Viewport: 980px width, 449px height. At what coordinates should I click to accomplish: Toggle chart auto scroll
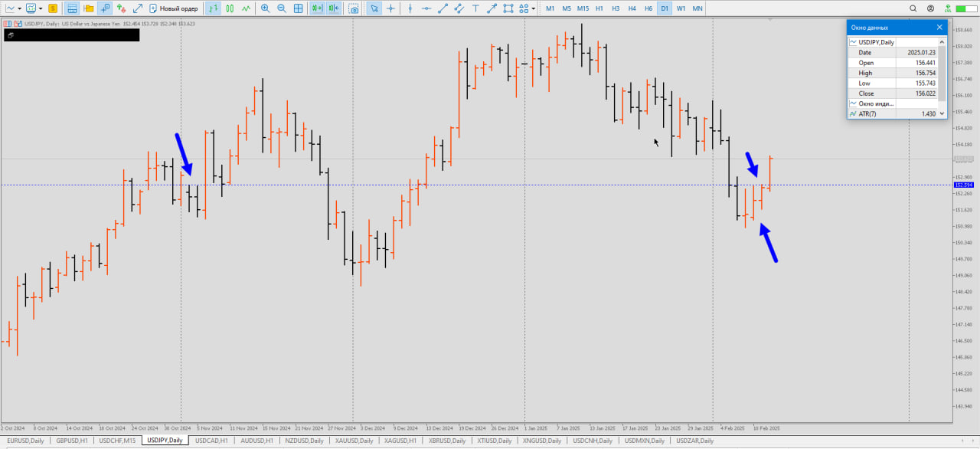tap(317, 8)
